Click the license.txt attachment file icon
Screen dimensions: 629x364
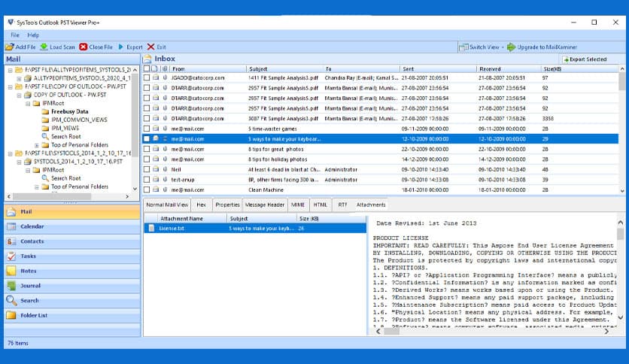coord(151,228)
